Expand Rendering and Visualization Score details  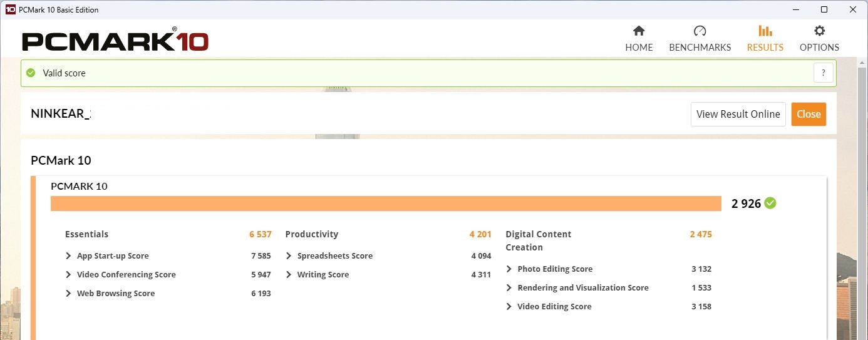[x=509, y=288]
